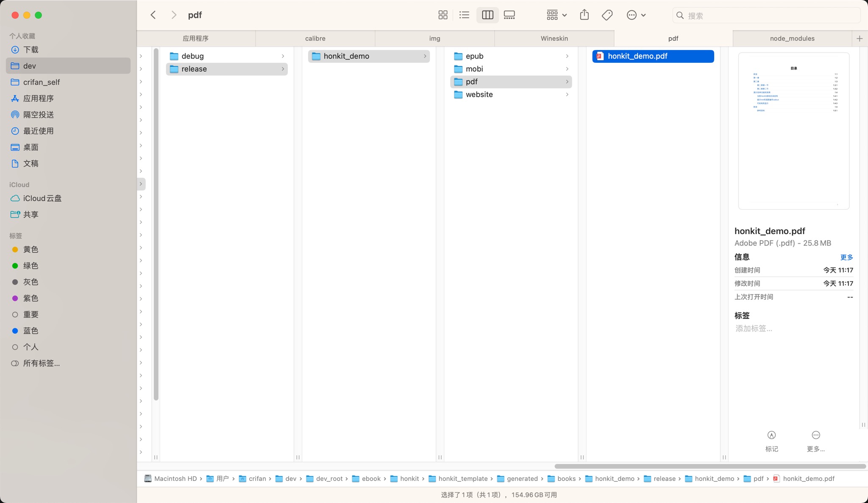Open the 所有标签 item in the sidebar
868x503 pixels.
tap(41, 363)
